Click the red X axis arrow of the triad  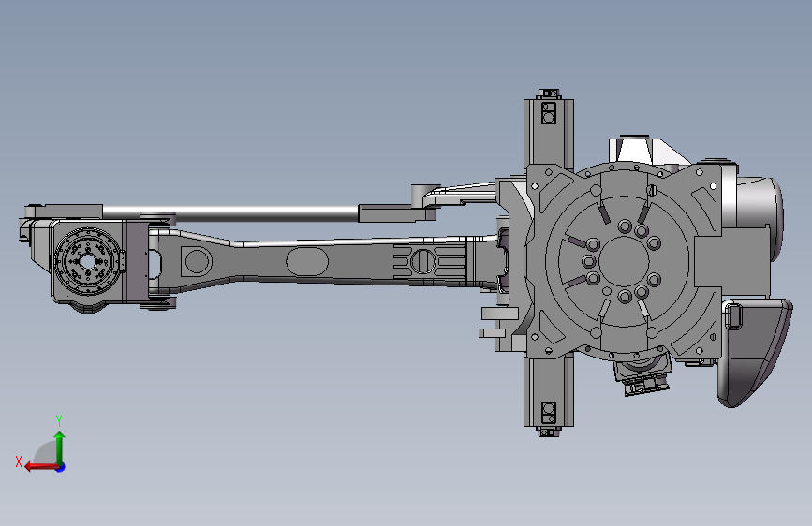point(41,467)
